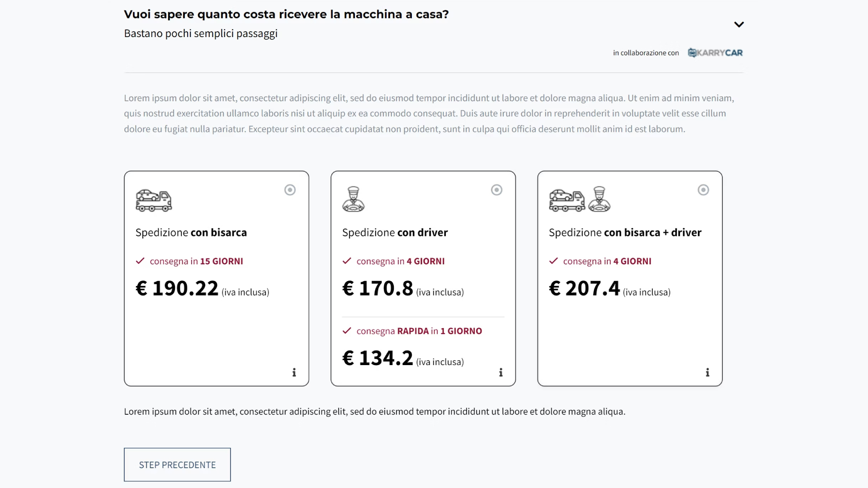The image size is (868, 488).
Task: Open info icon on bisarca + driver card
Action: coord(708,372)
